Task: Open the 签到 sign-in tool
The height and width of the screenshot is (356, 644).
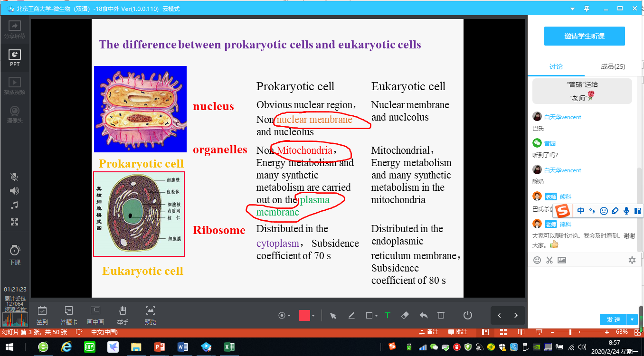Action: 42,315
